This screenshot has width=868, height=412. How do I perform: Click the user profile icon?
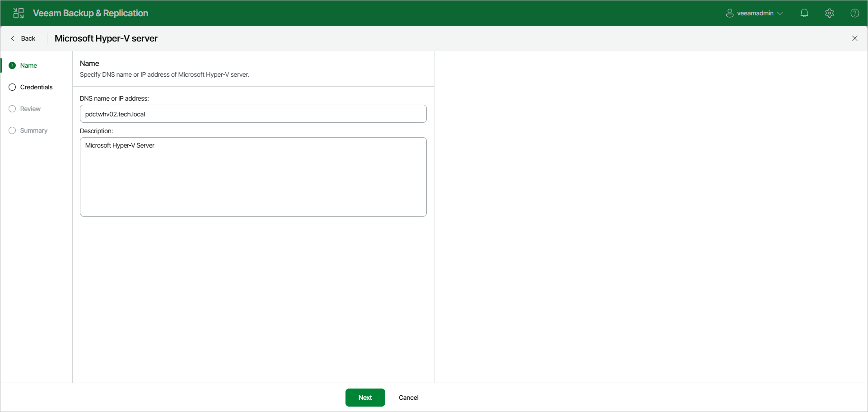[x=730, y=13]
